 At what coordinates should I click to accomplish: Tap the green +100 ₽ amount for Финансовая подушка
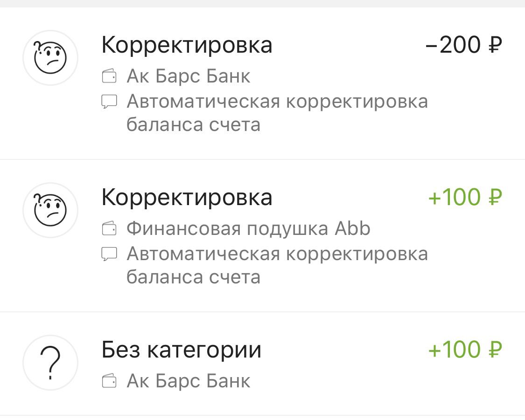point(465,198)
